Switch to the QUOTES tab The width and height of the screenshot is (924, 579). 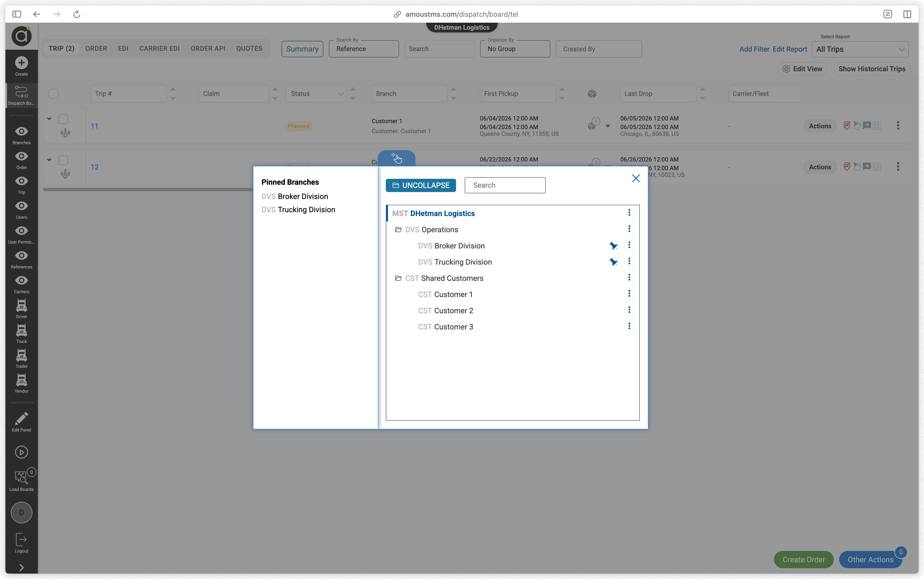pyautogui.click(x=249, y=49)
